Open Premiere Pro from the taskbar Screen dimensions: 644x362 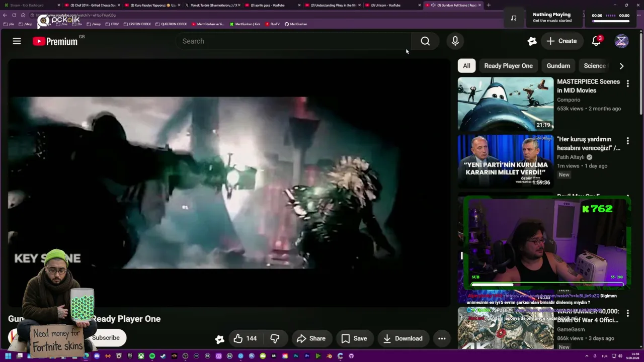point(307,356)
